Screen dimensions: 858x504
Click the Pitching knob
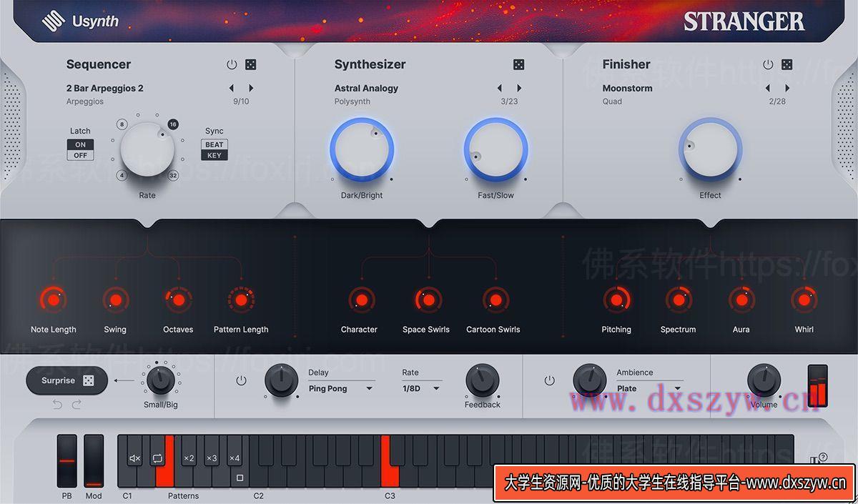[616, 300]
